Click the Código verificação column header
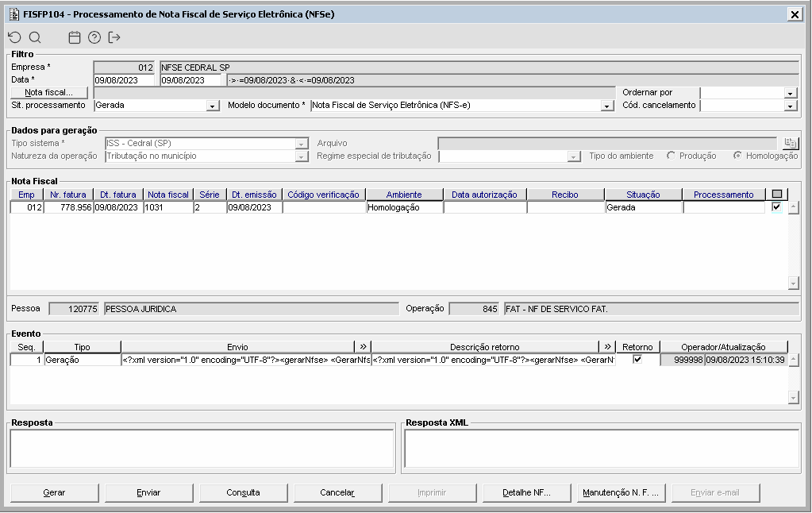Viewport: 812px width, 513px height. click(x=324, y=195)
